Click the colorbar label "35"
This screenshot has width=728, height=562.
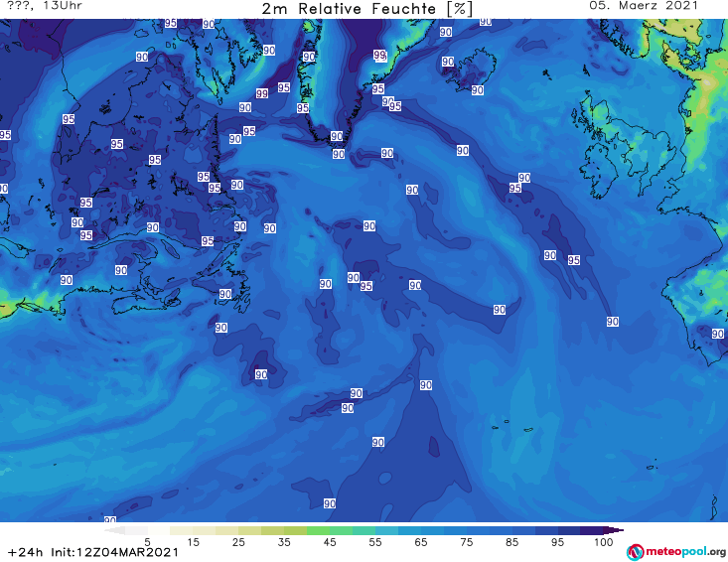coord(284,542)
